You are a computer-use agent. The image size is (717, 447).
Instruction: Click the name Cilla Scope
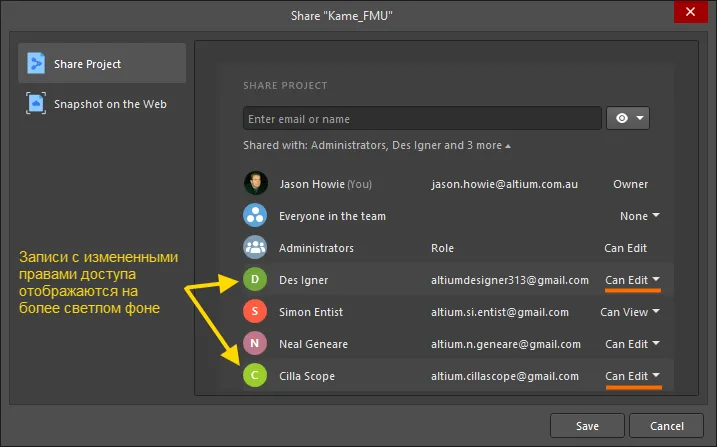tap(307, 376)
